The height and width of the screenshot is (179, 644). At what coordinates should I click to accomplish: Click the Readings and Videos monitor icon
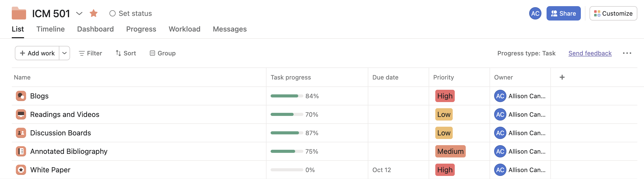click(21, 114)
